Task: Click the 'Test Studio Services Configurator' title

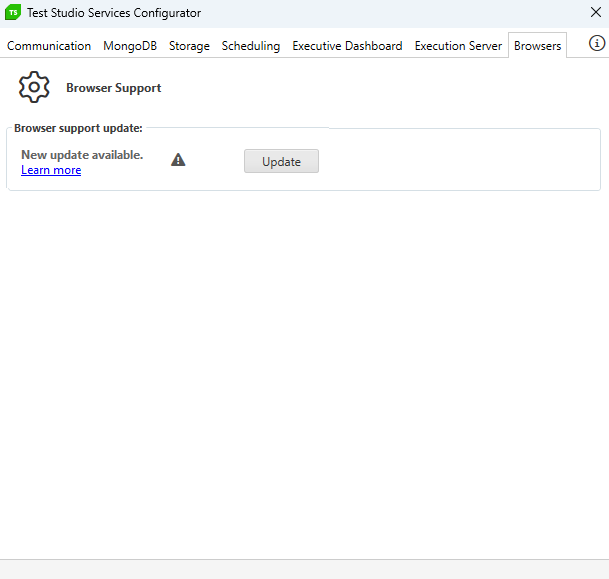Action: pyautogui.click(x=114, y=13)
